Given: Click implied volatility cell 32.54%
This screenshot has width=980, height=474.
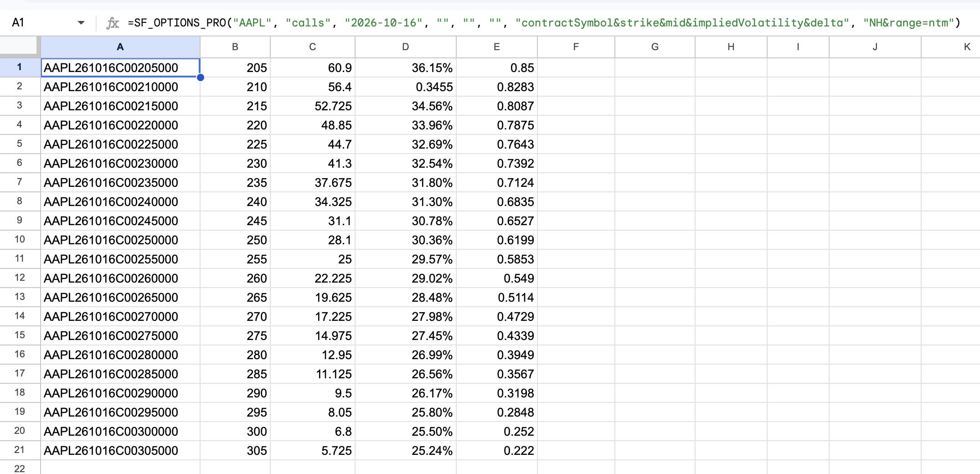Looking at the screenshot, I should (x=406, y=163).
